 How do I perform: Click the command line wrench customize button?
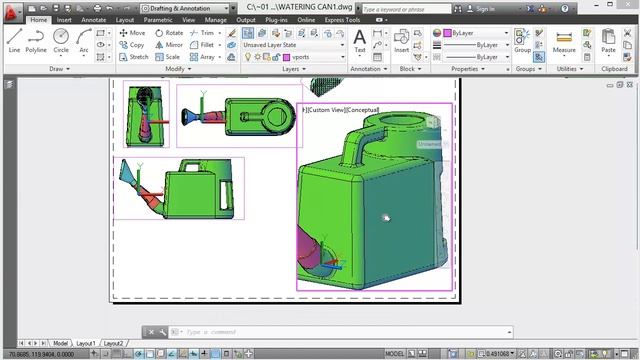tap(162, 332)
